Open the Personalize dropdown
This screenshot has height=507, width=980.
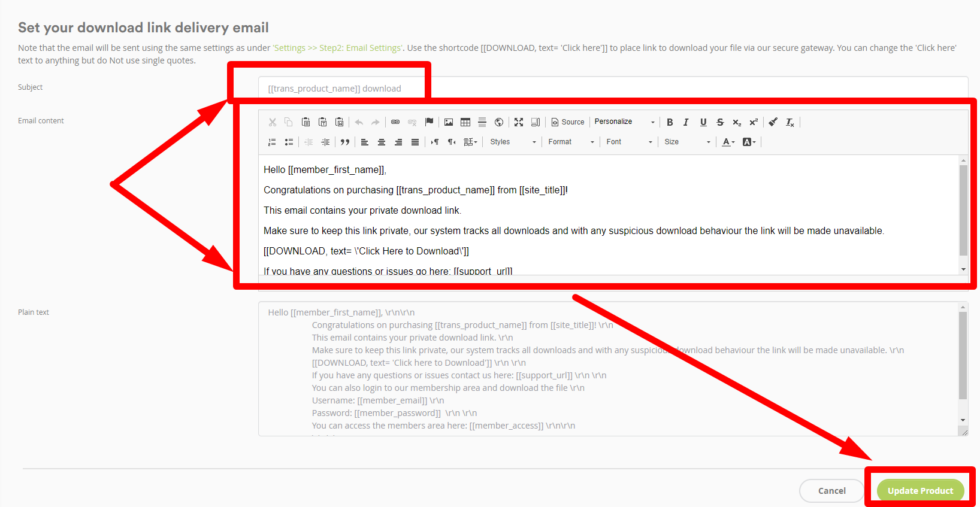(625, 122)
